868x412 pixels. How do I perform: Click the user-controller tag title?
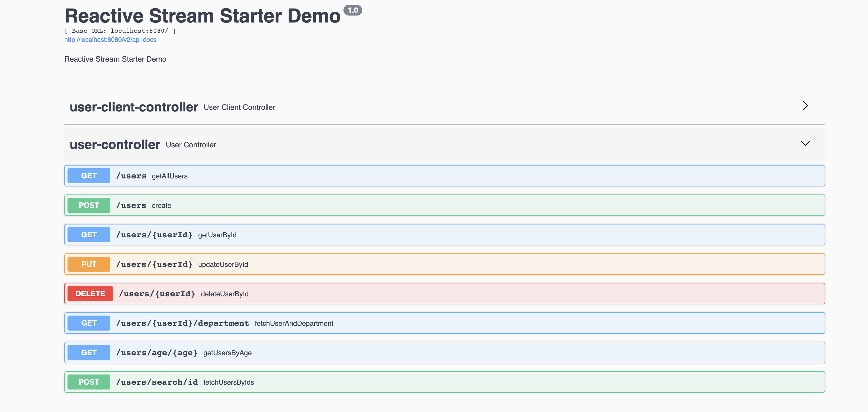pos(115,145)
